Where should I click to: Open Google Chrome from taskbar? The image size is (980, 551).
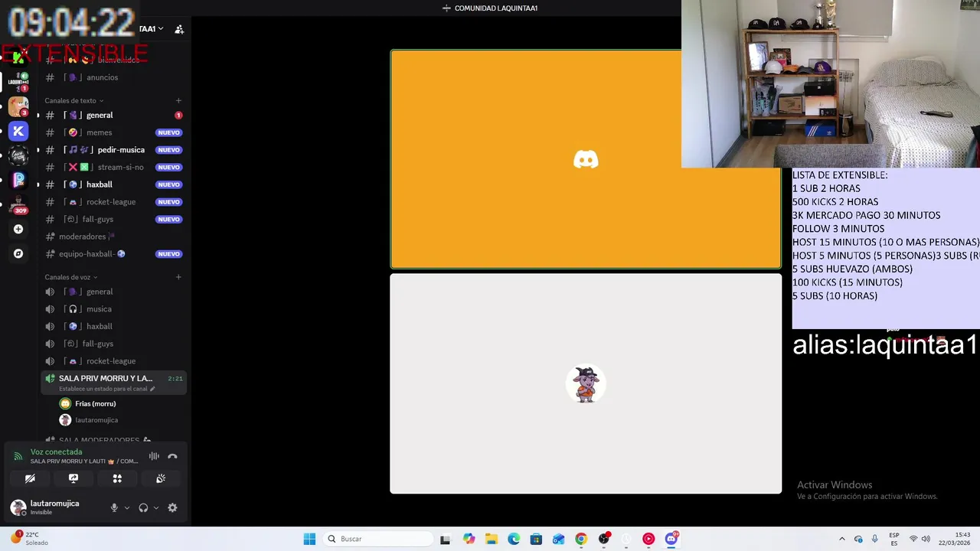(581, 539)
